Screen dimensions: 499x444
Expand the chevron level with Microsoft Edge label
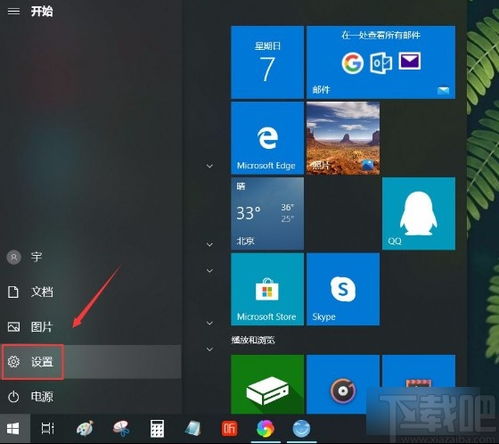coord(210,166)
